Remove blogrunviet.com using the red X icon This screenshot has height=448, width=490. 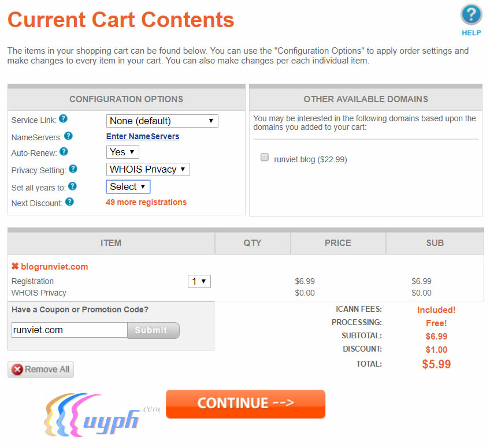15,267
